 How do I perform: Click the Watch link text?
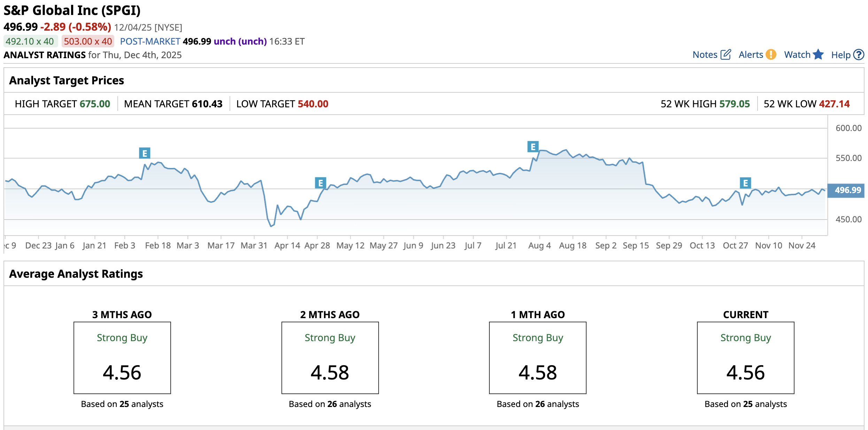pyautogui.click(x=797, y=55)
